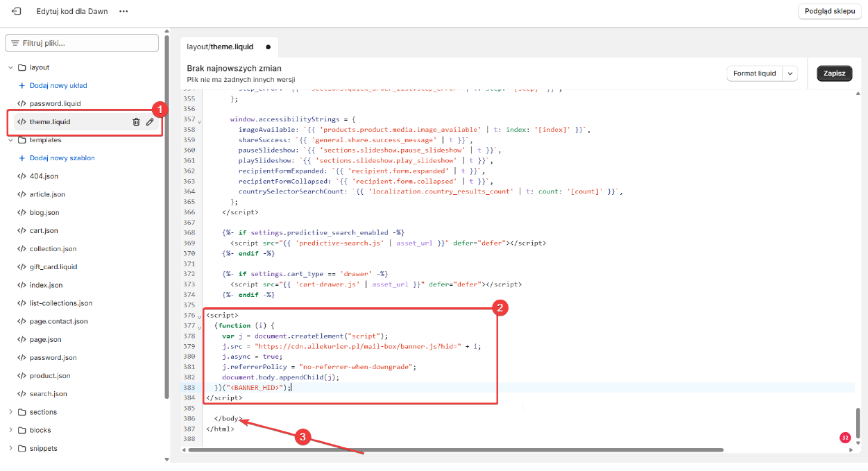Viewport: 868px width, 471px height.
Task: Fold the code block at line 357
Action: pyautogui.click(x=200, y=121)
